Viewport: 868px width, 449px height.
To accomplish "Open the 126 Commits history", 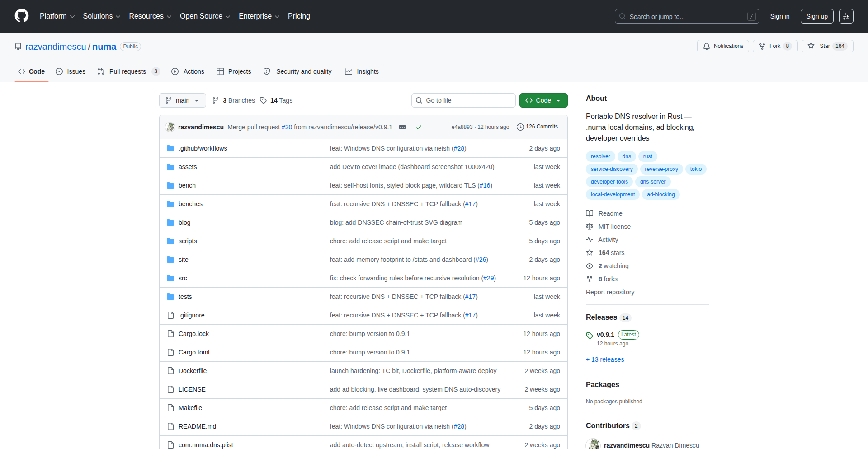I will tap(537, 127).
